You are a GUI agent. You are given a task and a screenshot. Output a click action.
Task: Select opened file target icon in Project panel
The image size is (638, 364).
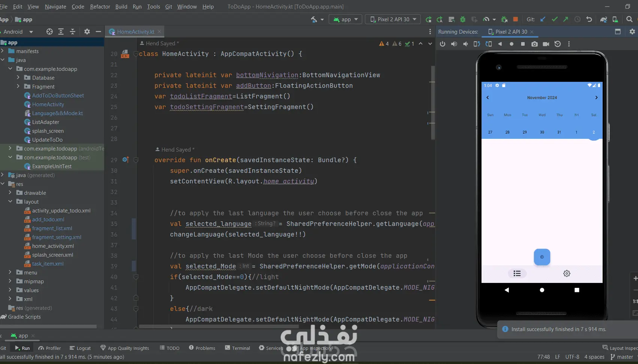[50, 32]
